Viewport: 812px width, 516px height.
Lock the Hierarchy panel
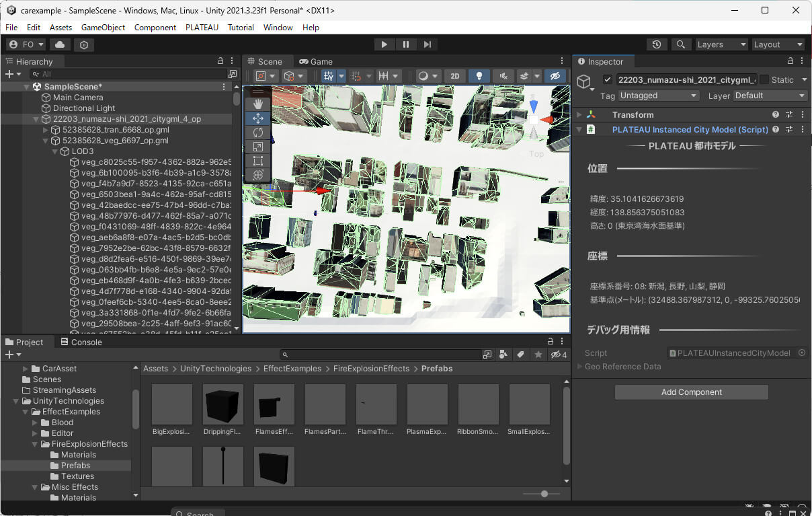(x=220, y=61)
